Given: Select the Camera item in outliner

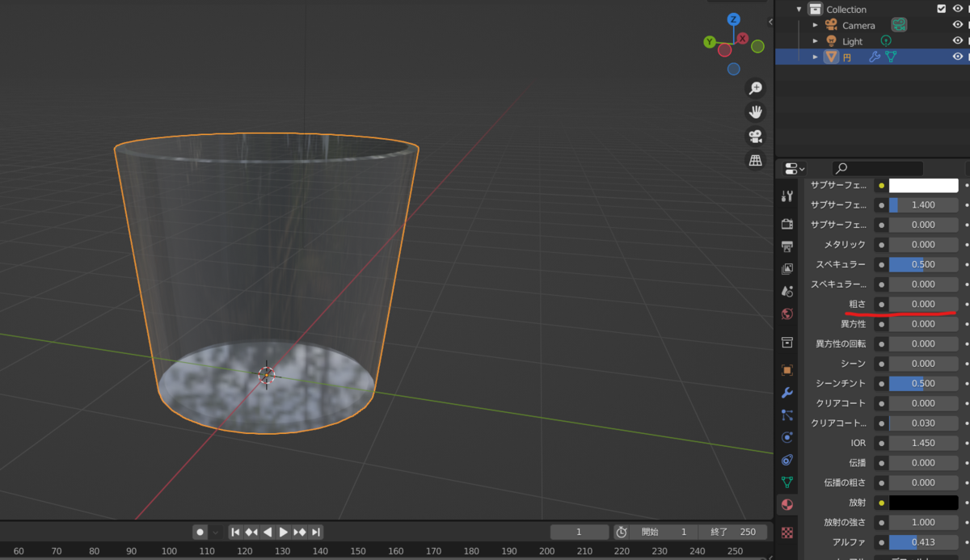Looking at the screenshot, I should click(858, 25).
